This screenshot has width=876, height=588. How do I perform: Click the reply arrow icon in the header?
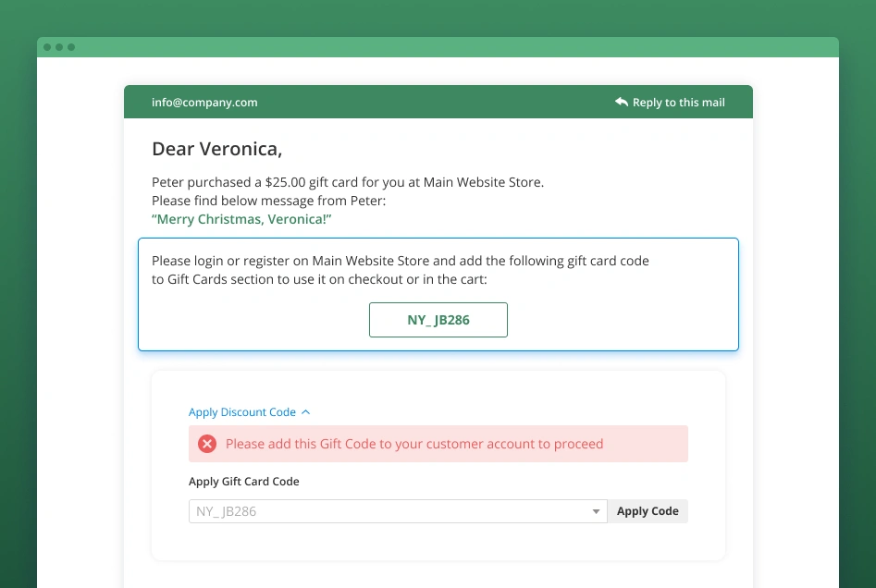pos(622,102)
